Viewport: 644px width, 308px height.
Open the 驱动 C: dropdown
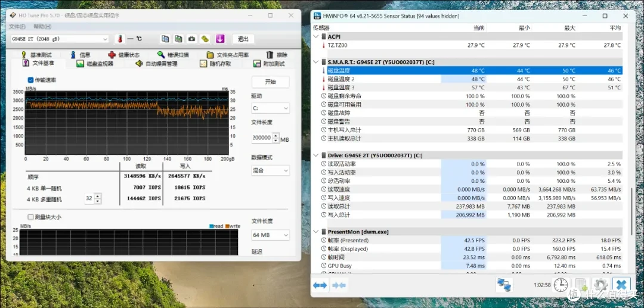coord(270,108)
